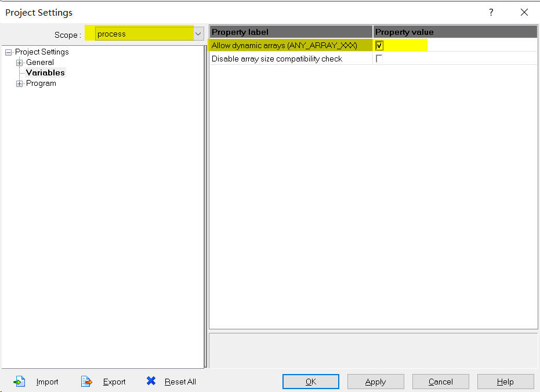Click the Property value column header
Screen dimensions: 540x392
point(455,32)
